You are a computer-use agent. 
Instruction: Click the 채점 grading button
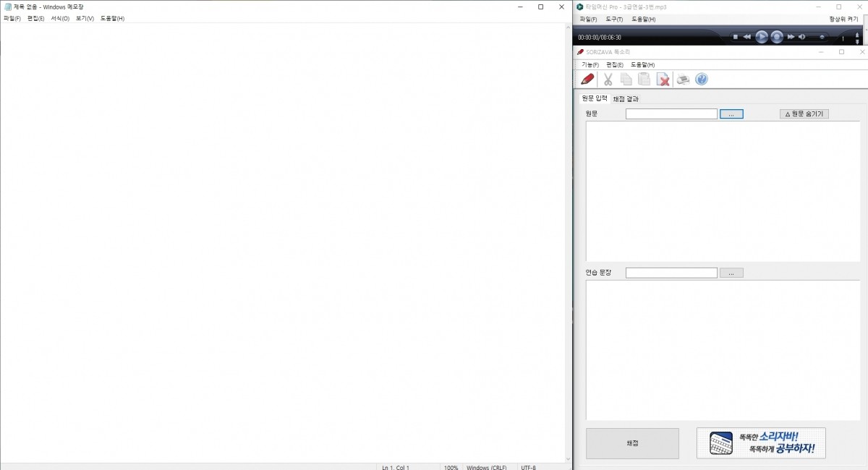[632, 443]
